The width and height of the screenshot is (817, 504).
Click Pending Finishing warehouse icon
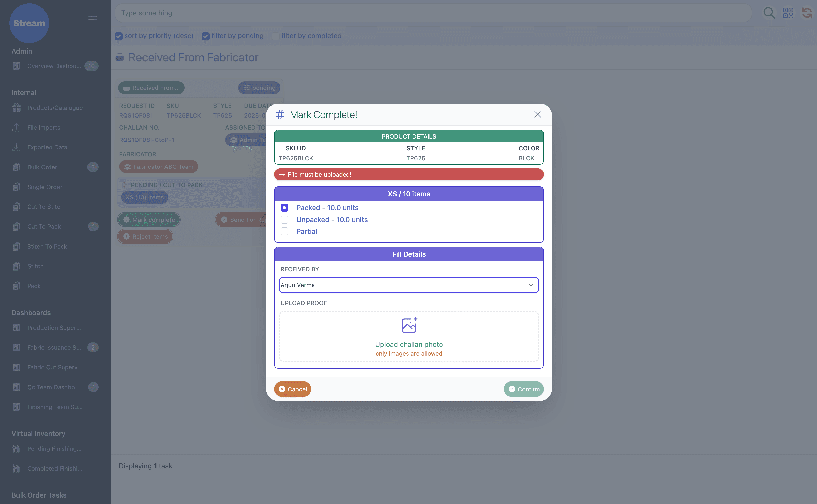pyautogui.click(x=16, y=449)
